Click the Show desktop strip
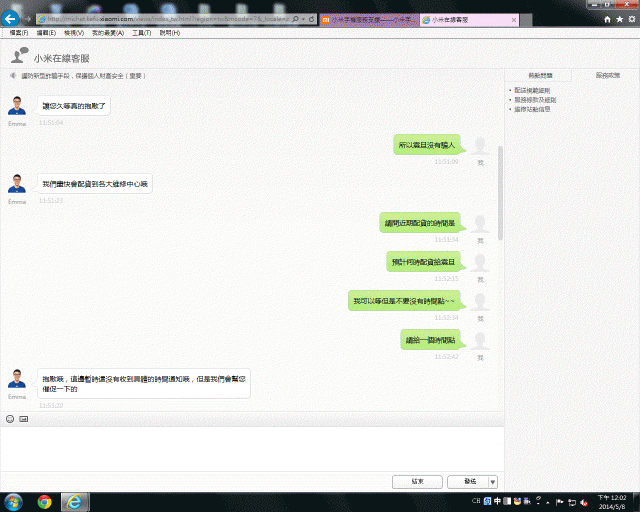 pyautogui.click(x=636, y=502)
